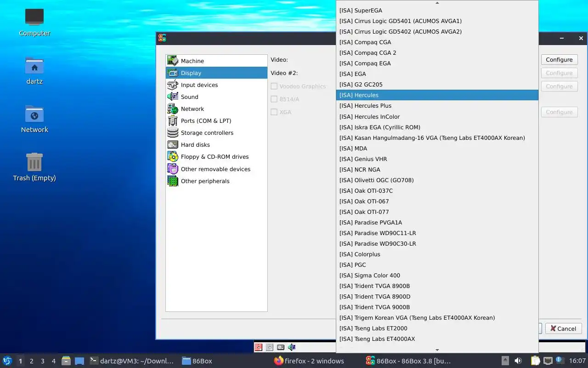The height and width of the screenshot is (368, 588).
Task: Select [ISA] Compaq CGA 2 entry
Action: tap(437, 52)
